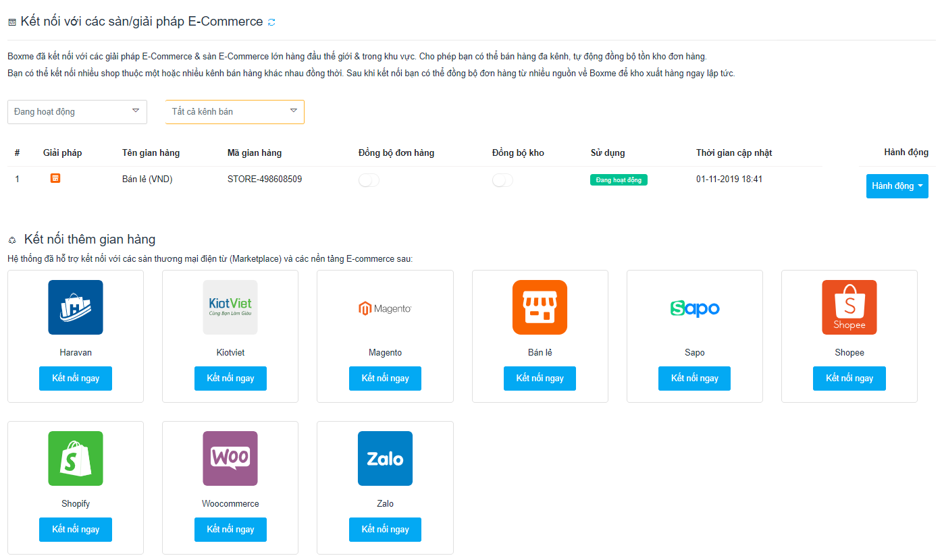
Task: Click the Magento logo
Action: pyautogui.click(x=385, y=308)
